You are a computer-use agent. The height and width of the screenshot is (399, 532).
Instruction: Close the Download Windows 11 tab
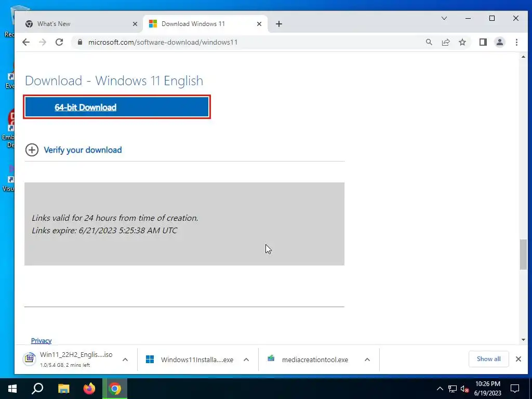pyautogui.click(x=259, y=24)
